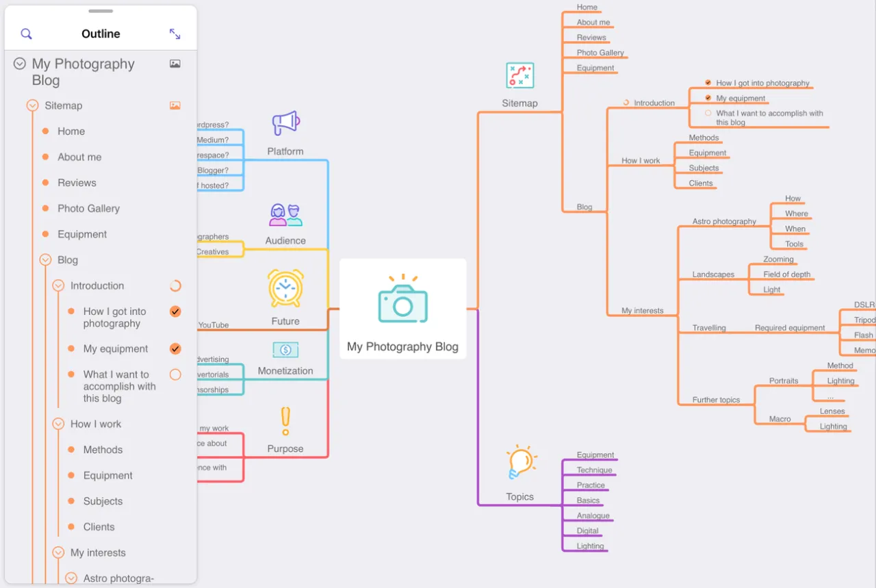Image resolution: width=876 pixels, height=588 pixels.
Task: Check 'What I want to accomplish' outline item
Action: pos(175,374)
